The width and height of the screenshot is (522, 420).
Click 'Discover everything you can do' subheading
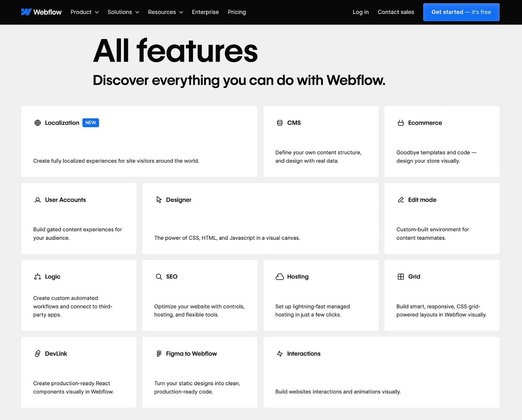point(239,80)
